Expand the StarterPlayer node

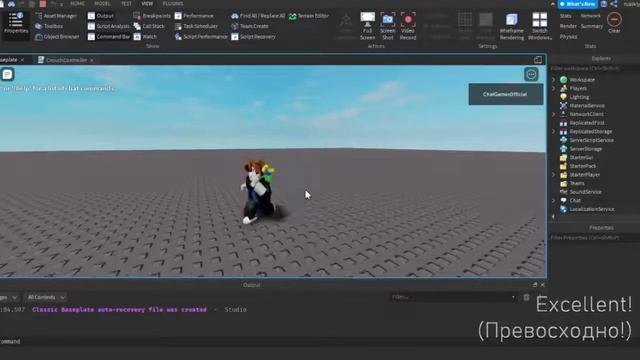(554, 175)
